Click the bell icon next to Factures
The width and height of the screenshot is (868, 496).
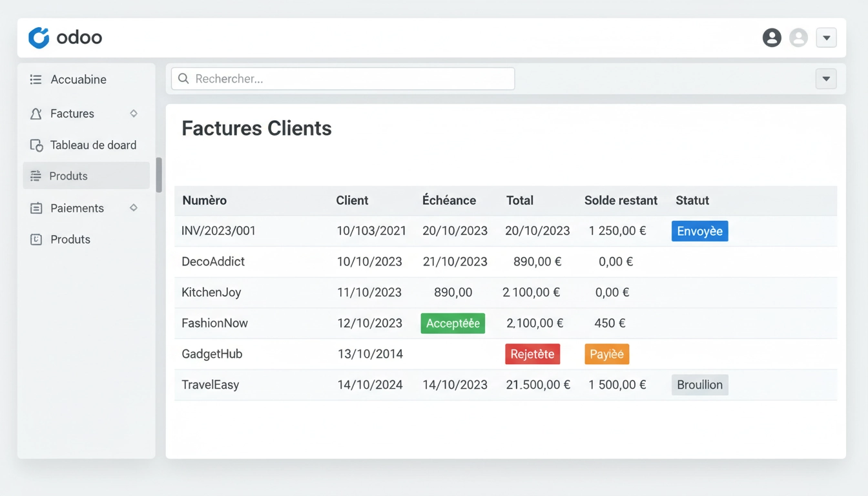(36, 114)
